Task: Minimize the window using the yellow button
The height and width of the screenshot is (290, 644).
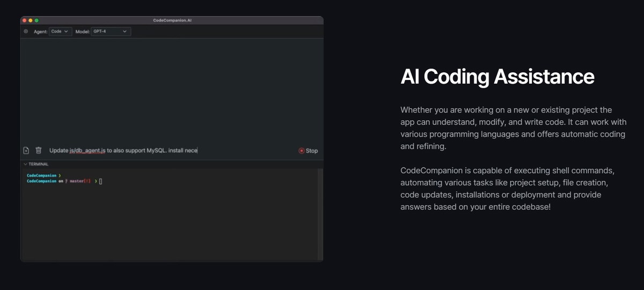Action: 30,20
